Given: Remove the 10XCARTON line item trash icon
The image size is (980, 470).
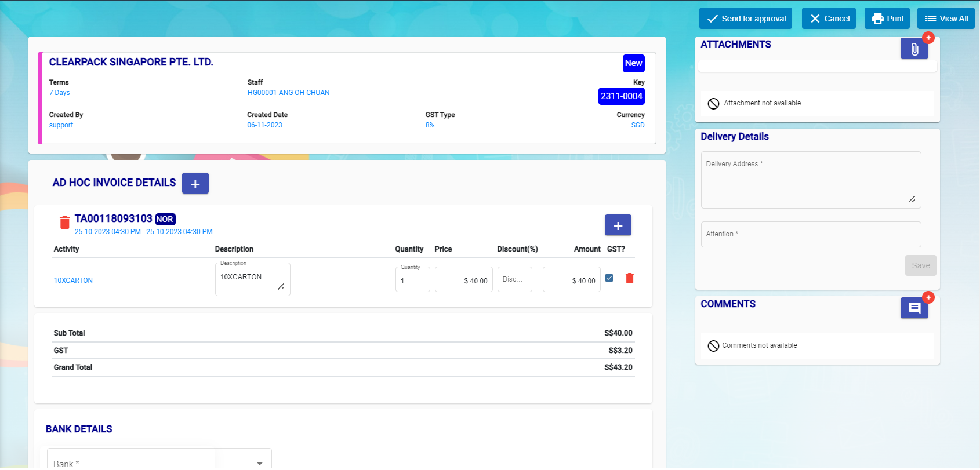Looking at the screenshot, I should pos(629,278).
